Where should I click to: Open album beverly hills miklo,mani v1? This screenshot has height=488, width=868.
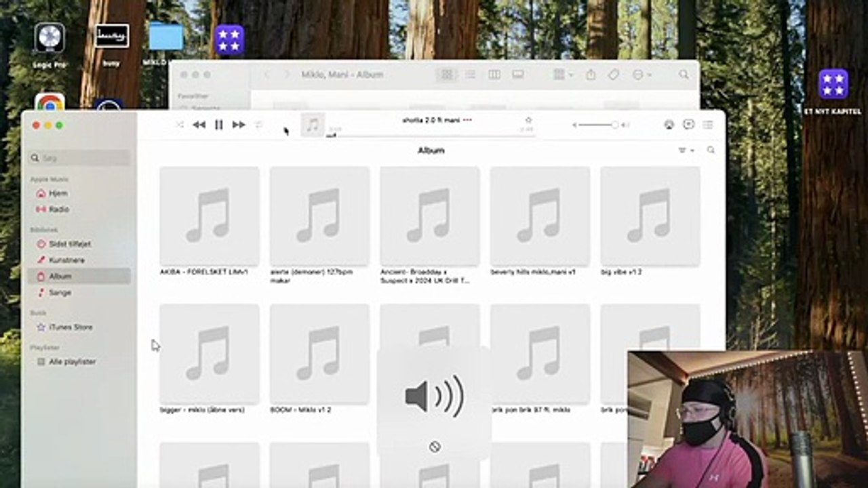pyautogui.click(x=540, y=216)
